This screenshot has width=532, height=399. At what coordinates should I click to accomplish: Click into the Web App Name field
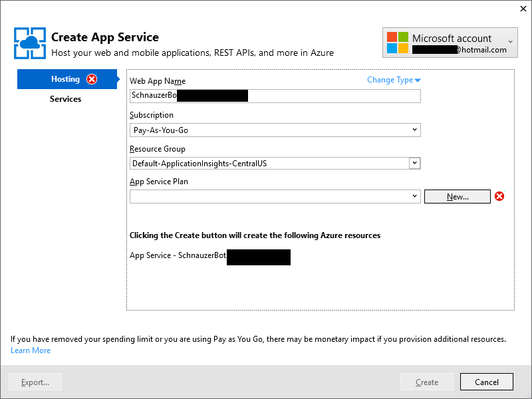pos(275,96)
